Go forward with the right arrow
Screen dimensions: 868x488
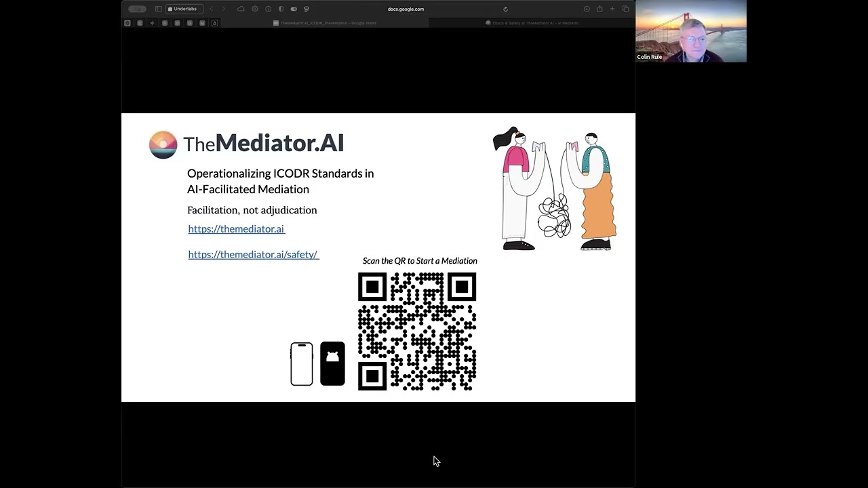point(224,9)
